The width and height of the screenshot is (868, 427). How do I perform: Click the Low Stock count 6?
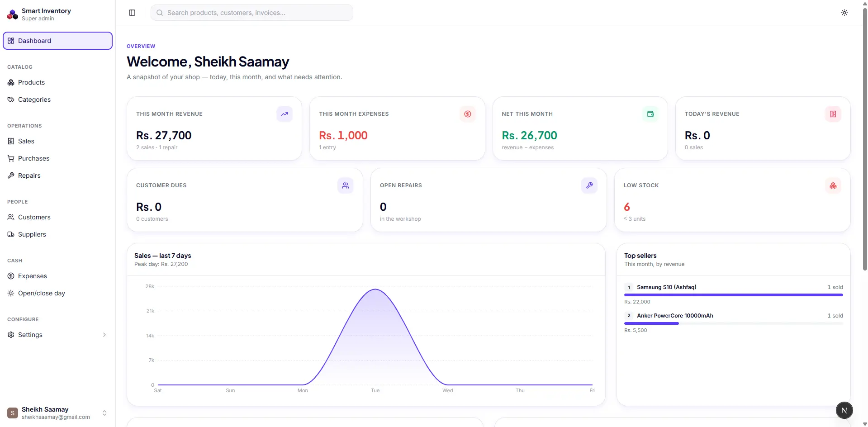(x=627, y=207)
